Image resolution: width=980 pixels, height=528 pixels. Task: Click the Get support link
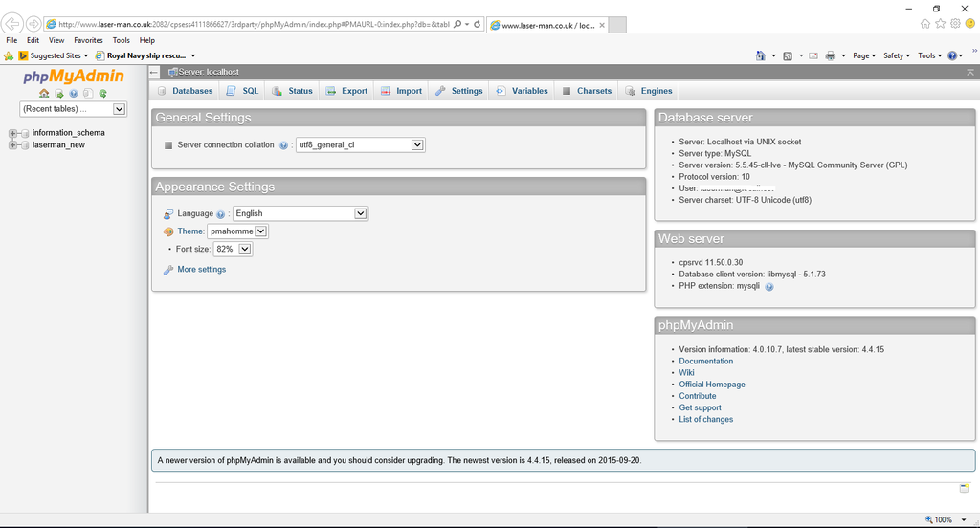(700, 407)
